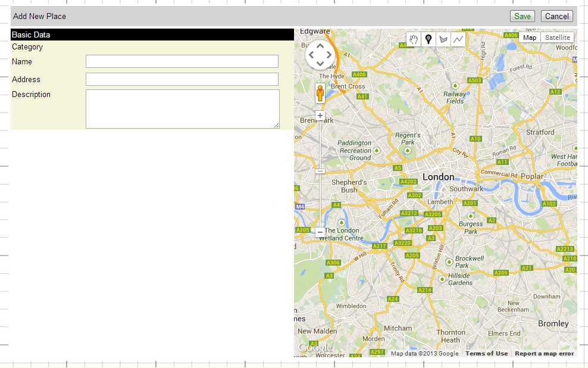Zoom out with the minus button

pos(320,232)
